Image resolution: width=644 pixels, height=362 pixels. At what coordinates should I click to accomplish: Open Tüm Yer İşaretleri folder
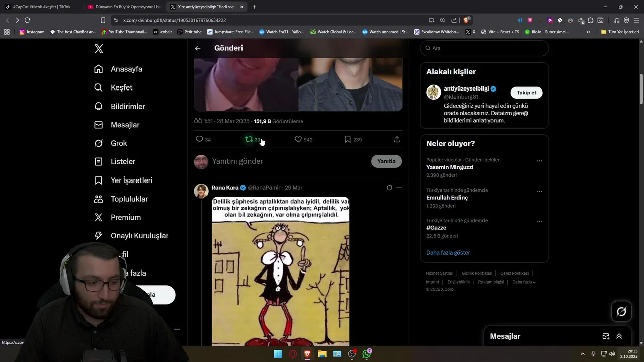click(620, 32)
